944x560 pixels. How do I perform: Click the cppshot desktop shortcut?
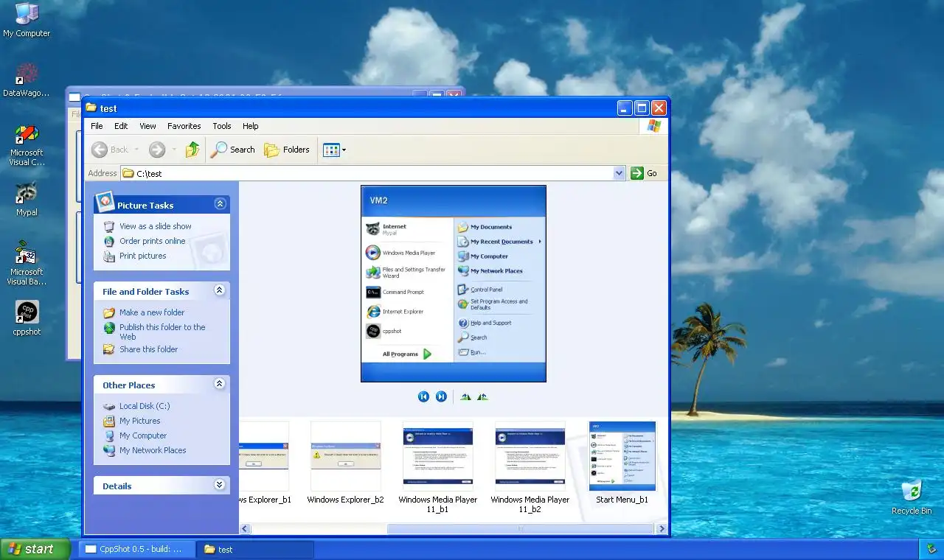point(27,318)
